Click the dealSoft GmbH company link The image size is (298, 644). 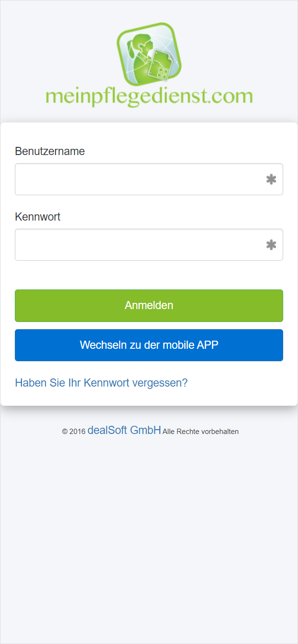pyautogui.click(x=124, y=430)
